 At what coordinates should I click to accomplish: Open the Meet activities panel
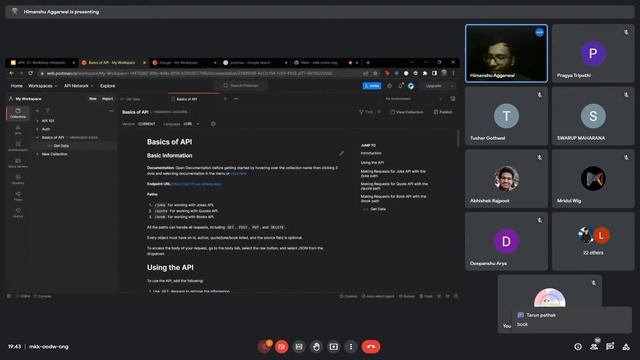[626, 347]
